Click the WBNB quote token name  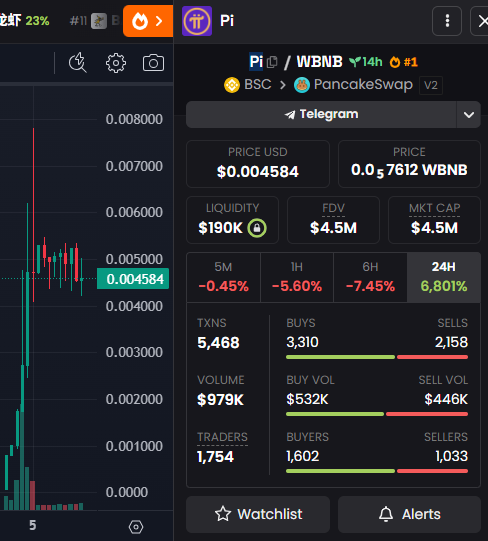pyautogui.click(x=319, y=62)
